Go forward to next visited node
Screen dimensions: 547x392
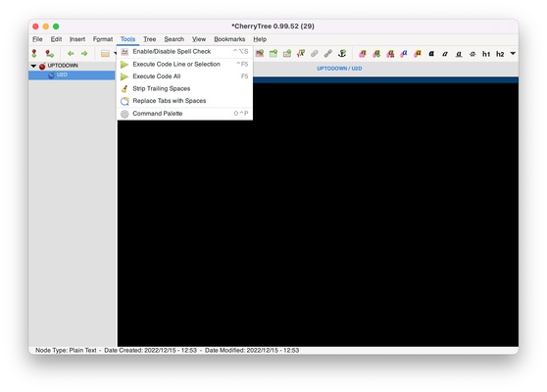click(84, 53)
